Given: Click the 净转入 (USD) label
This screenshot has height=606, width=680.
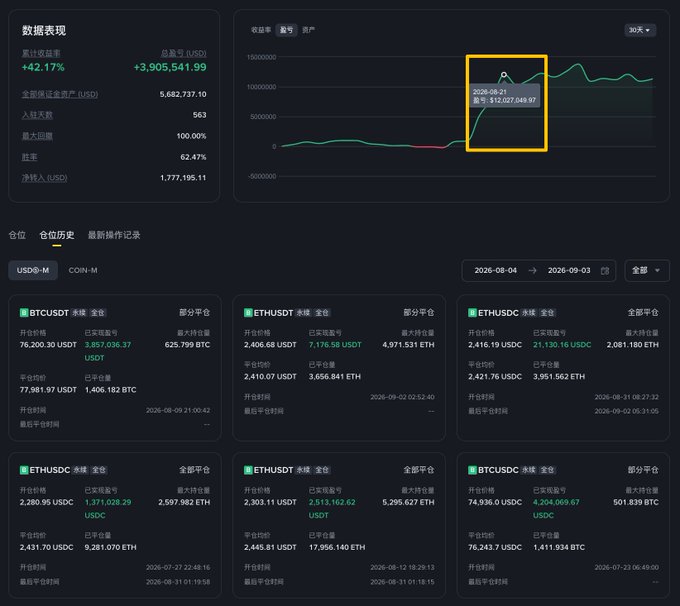Looking at the screenshot, I should (44, 178).
